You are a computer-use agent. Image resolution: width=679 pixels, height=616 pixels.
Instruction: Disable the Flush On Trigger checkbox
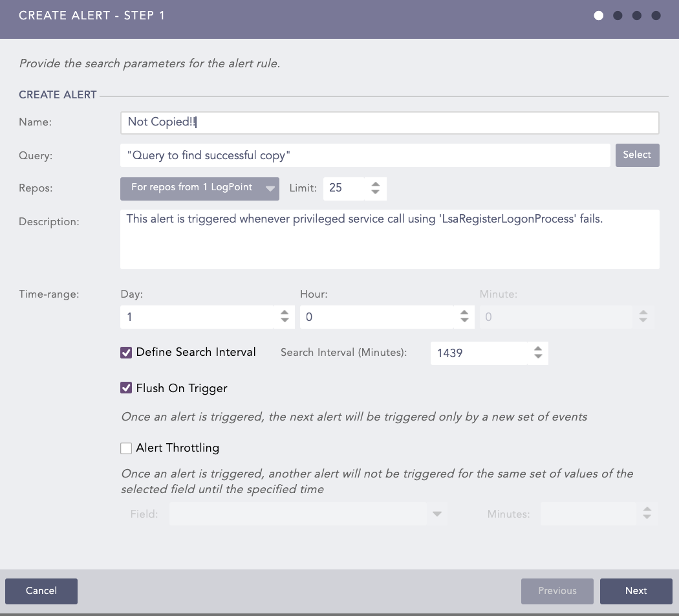pos(127,389)
